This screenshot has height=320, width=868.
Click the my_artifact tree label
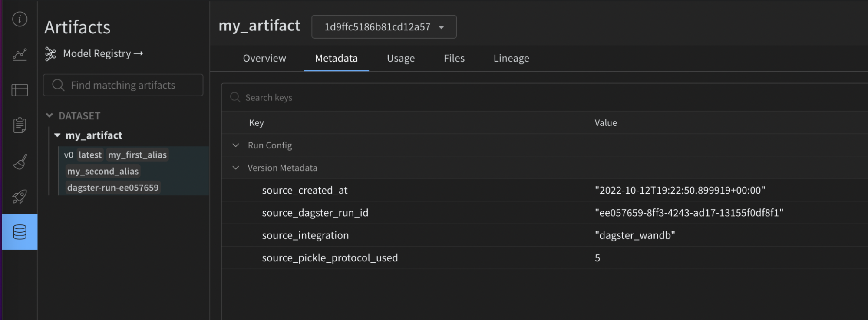94,135
